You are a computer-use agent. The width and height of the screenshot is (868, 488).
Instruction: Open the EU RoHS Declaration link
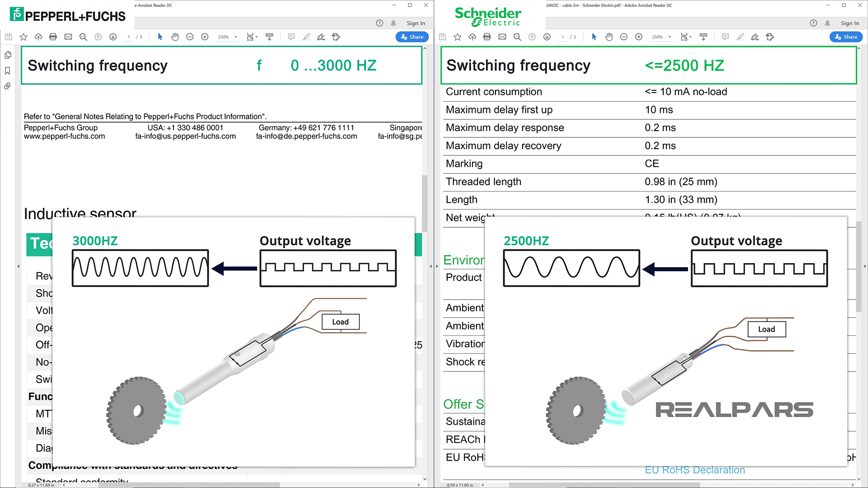pyautogui.click(x=695, y=470)
